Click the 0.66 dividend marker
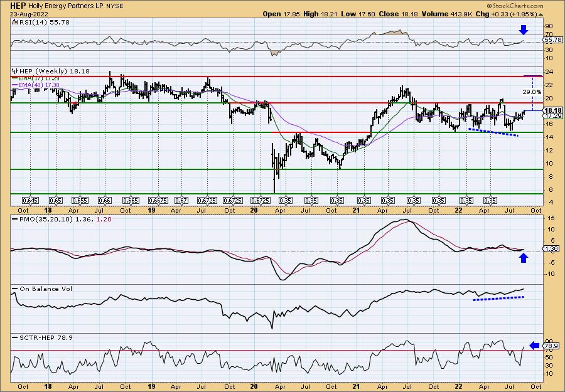Screen dimensions: 565x392 click(104, 200)
